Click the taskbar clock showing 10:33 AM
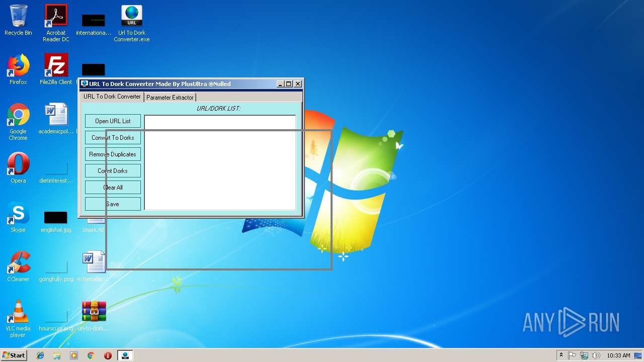This screenshot has height=362, width=644. tap(618, 355)
